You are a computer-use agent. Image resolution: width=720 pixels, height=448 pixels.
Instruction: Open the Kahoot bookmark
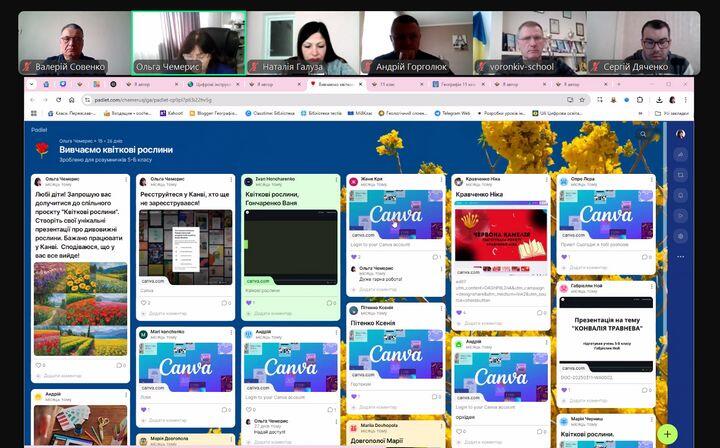(171, 113)
